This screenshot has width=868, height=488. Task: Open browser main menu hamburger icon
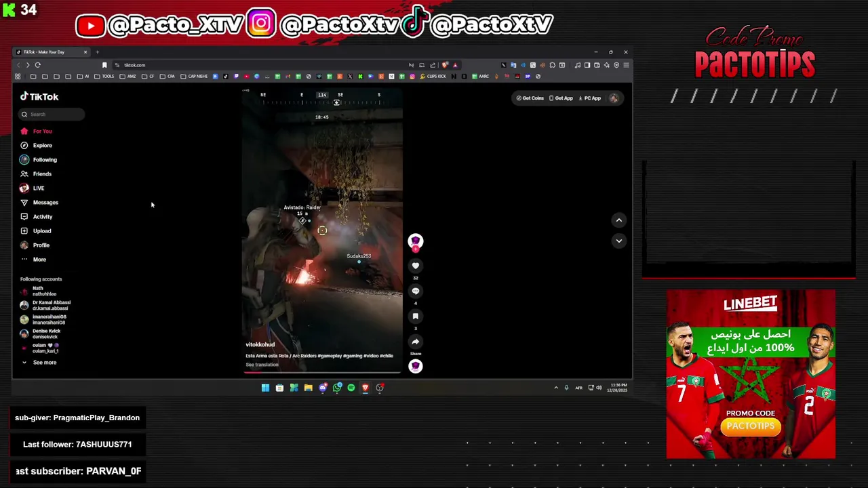point(626,65)
